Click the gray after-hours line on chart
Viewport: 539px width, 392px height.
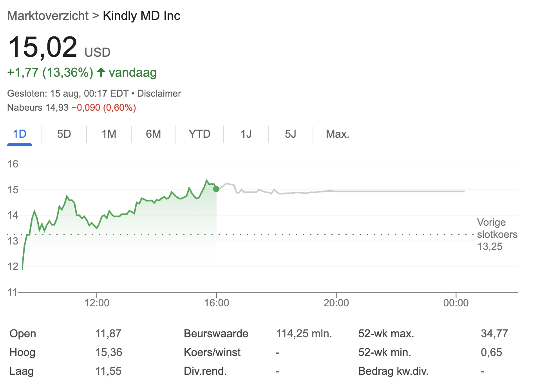392,191
